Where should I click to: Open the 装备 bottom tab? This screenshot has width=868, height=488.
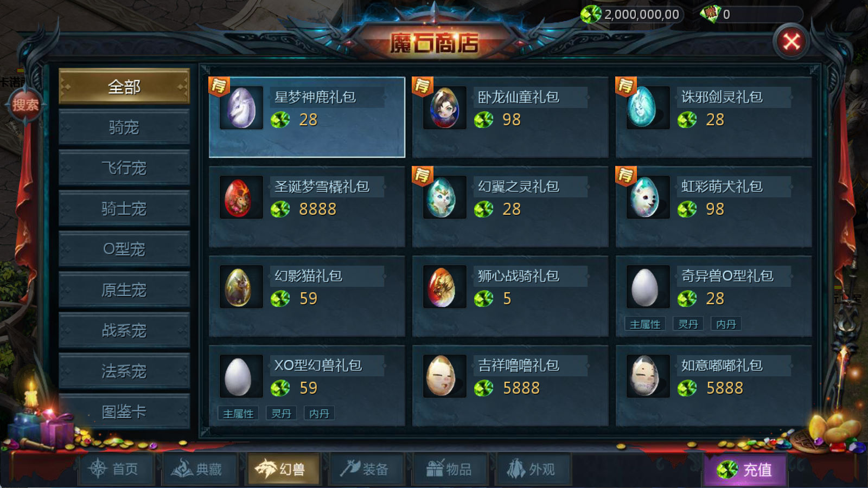point(365,469)
